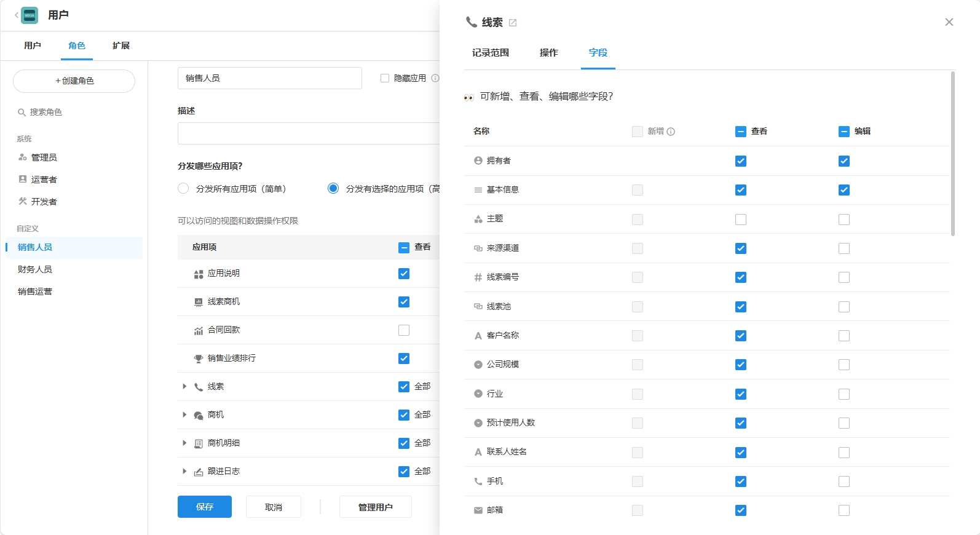The width and height of the screenshot is (980, 535).
Task: Click the info icon next to 隐藏应用
Action: [x=435, y=78]
